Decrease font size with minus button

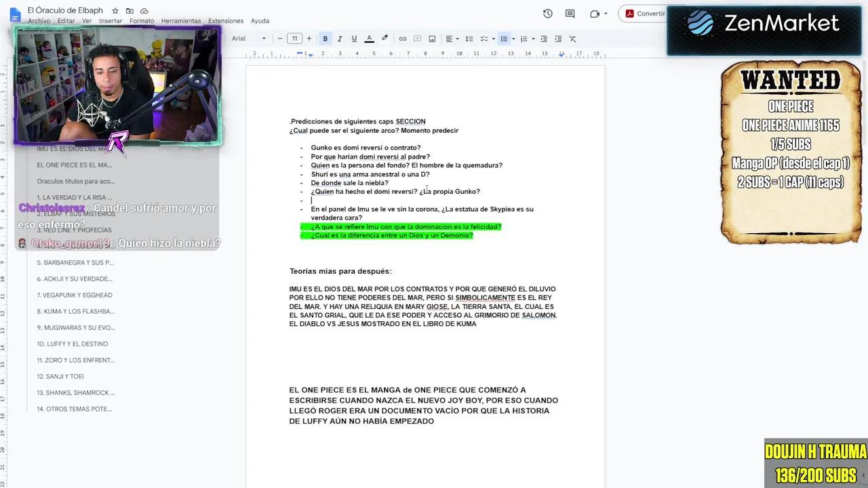(x=280, y=39)
